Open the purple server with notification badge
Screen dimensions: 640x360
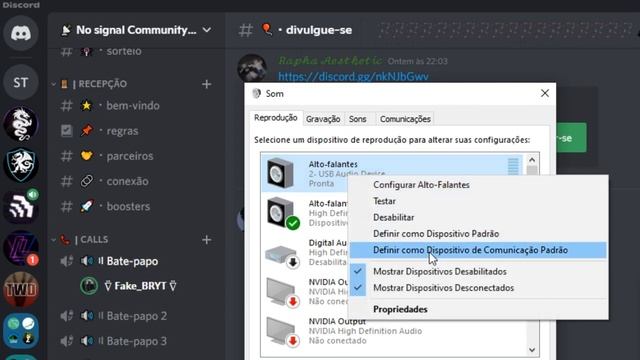point(21,248)
